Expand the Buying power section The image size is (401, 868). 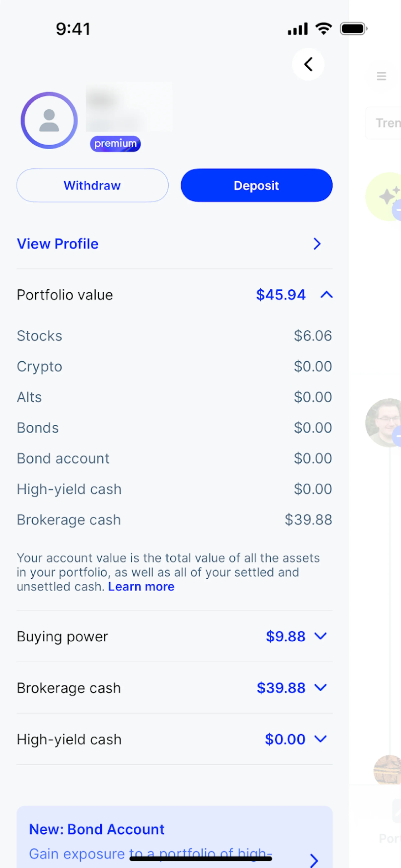pyautogui.click(x=320, y=636)
